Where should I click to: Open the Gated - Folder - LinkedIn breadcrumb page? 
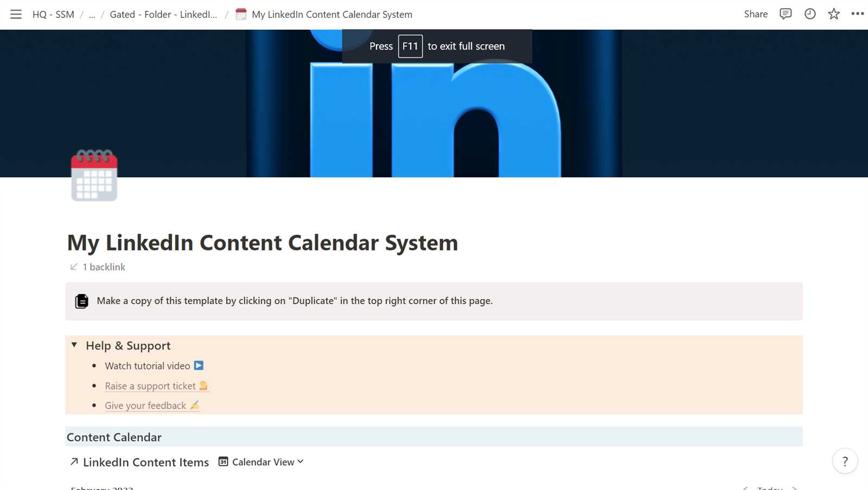[x=163, y=14]
